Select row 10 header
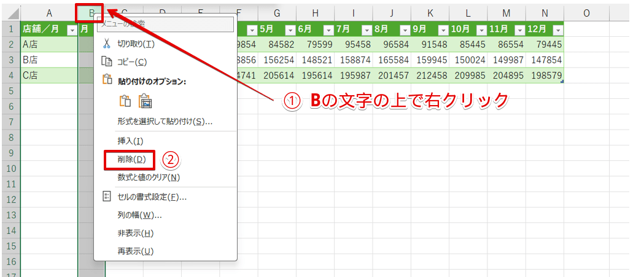This screenshot has width=644, height=277. click(10, 168)
